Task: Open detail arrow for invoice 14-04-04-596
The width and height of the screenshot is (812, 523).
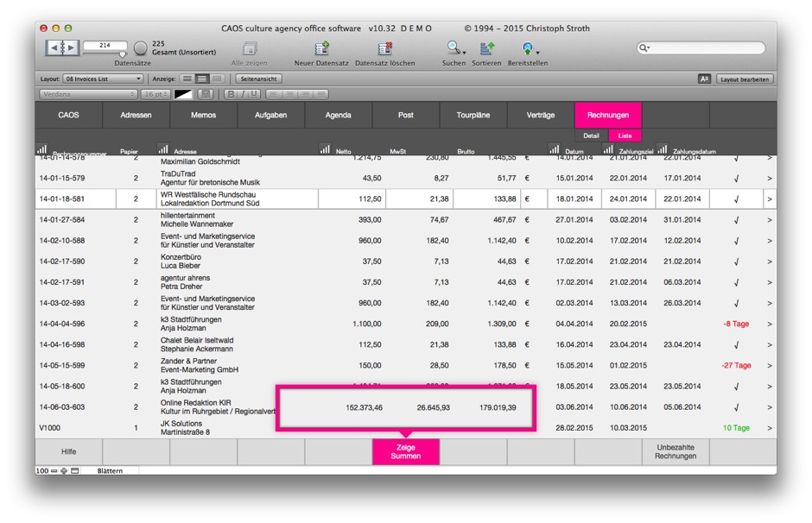Action: pyautogui.click(x=770, y=325)
